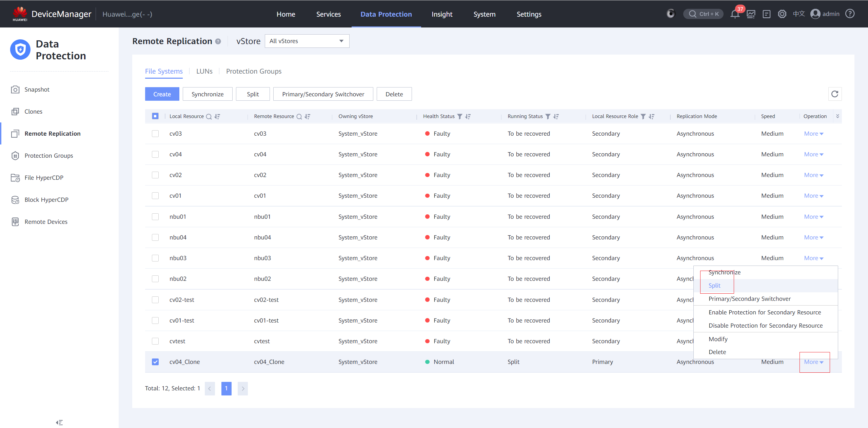The width and height of the screenshot is (868, 428).
Task: Open the All vStores dropdown
Action: tap(307, 41)
